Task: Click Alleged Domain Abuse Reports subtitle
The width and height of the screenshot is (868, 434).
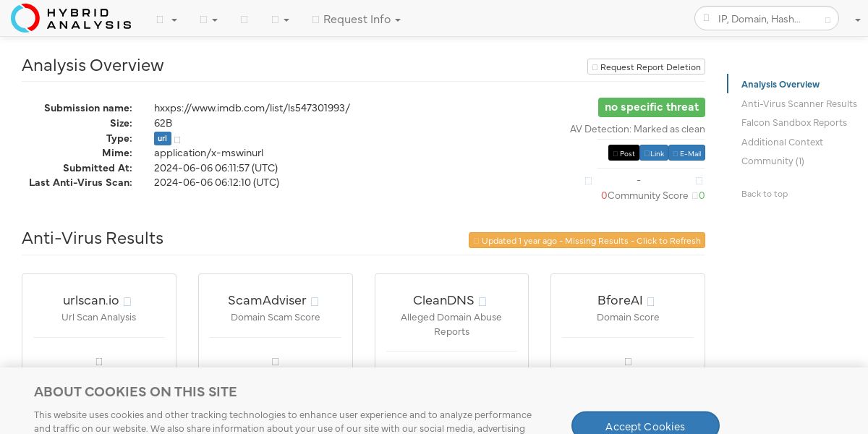Action: tap(451, 325)
